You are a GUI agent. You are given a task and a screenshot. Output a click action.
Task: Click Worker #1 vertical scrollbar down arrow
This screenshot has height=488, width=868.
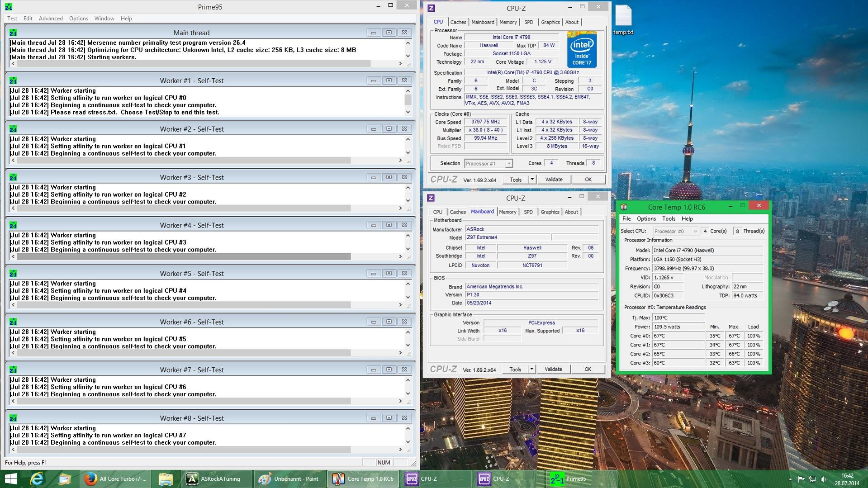click(408, 112)
